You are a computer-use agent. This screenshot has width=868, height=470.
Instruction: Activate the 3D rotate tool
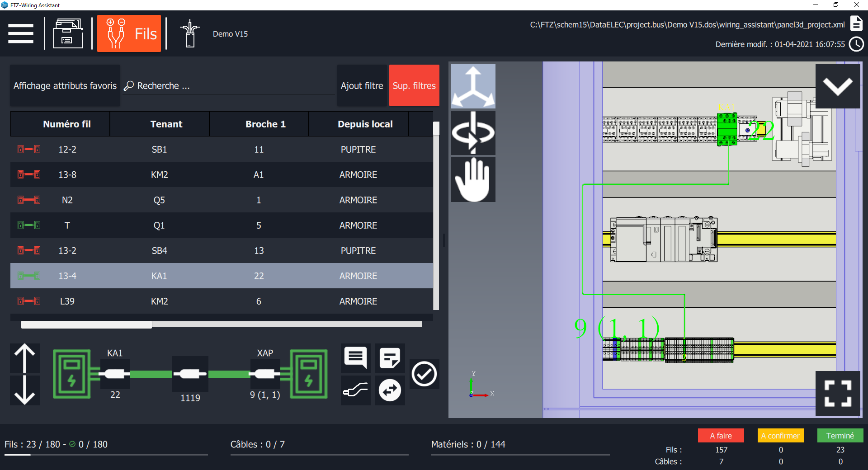472,132
